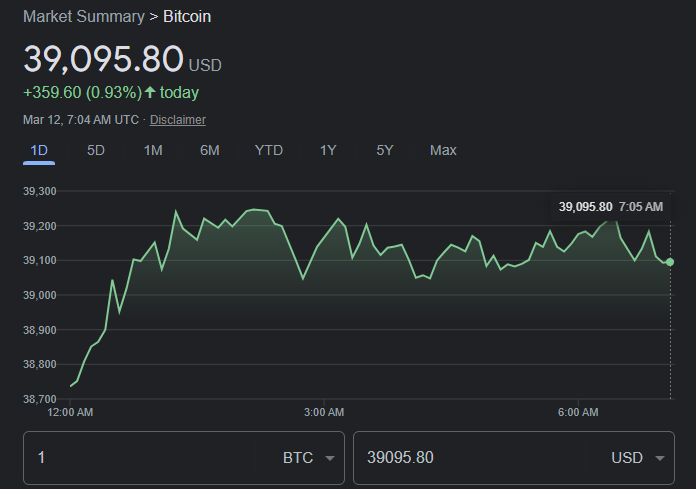Open the USD currency dropdown

coord(637,457)
